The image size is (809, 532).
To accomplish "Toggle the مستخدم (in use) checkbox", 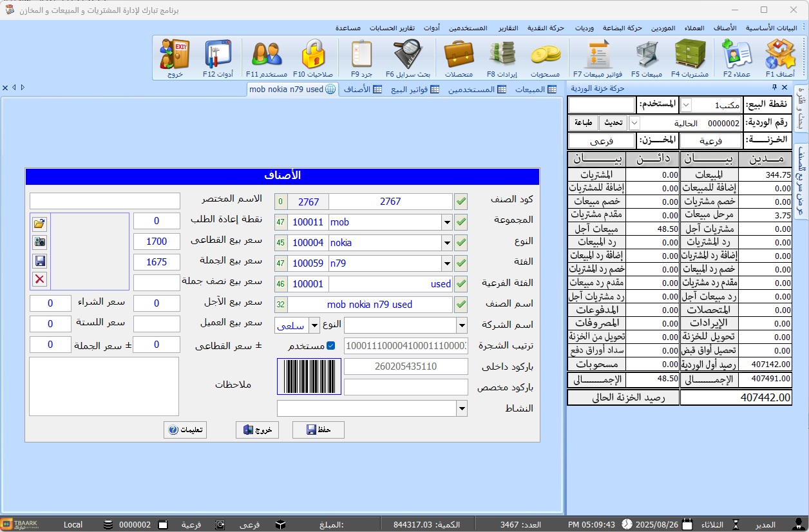I will click(x=331, y=346).
